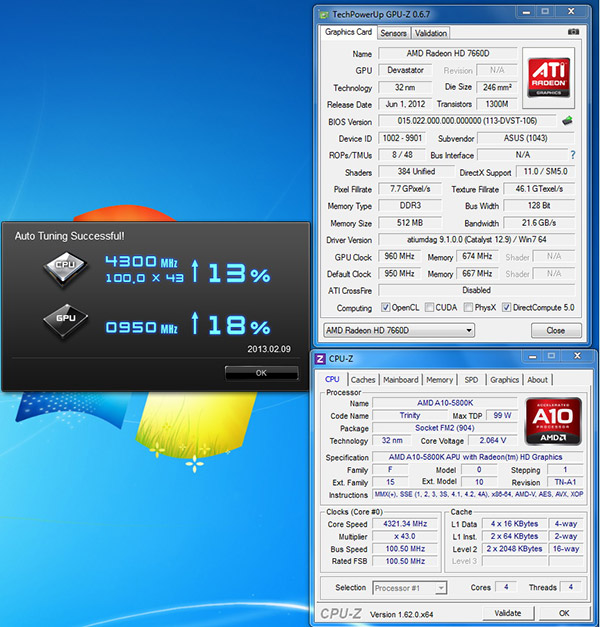Click the GPU-Z camera screenshot icon
This screenshot has width=600, height=627.
click(573, 32)
